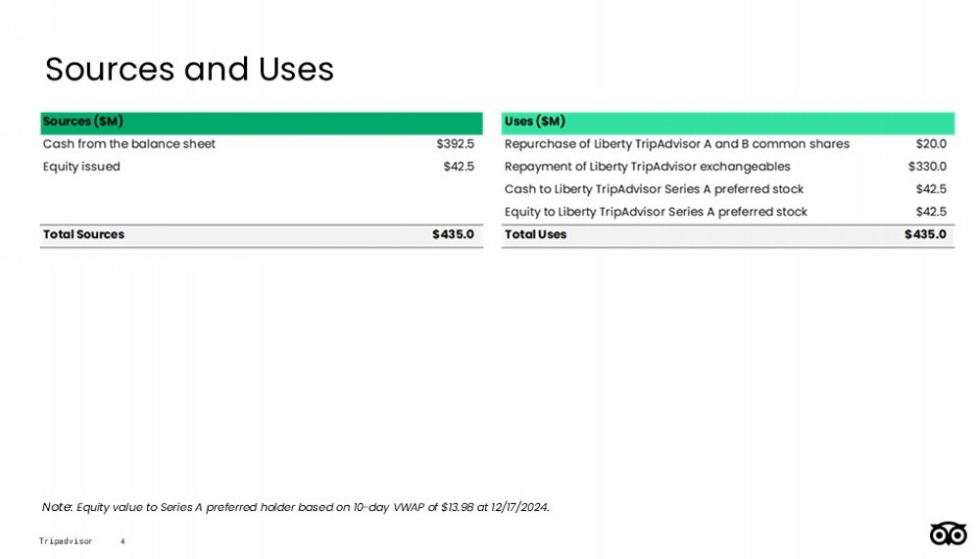The height and width of the screenshot is (559, 980).
Task: Click the Tripadvisor owl logo
Action: pyautogui.click(x=948, y=534)
